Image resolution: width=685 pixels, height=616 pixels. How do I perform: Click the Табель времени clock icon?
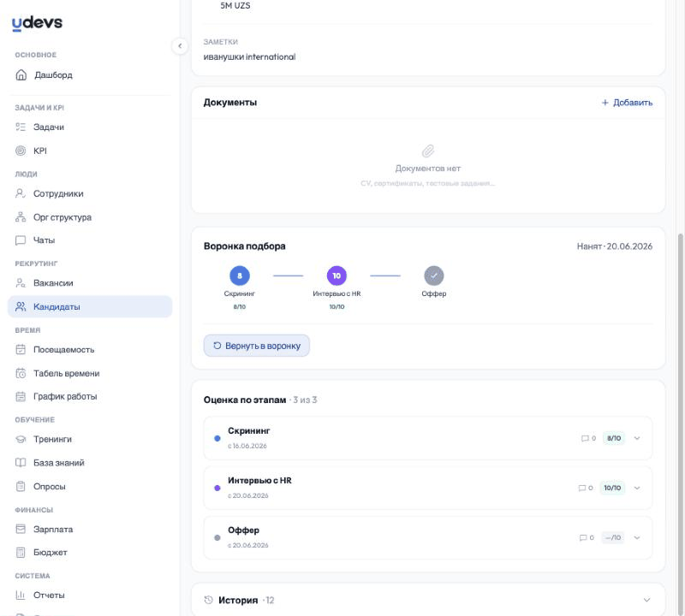pyautogui.click(x=21, y=373)
